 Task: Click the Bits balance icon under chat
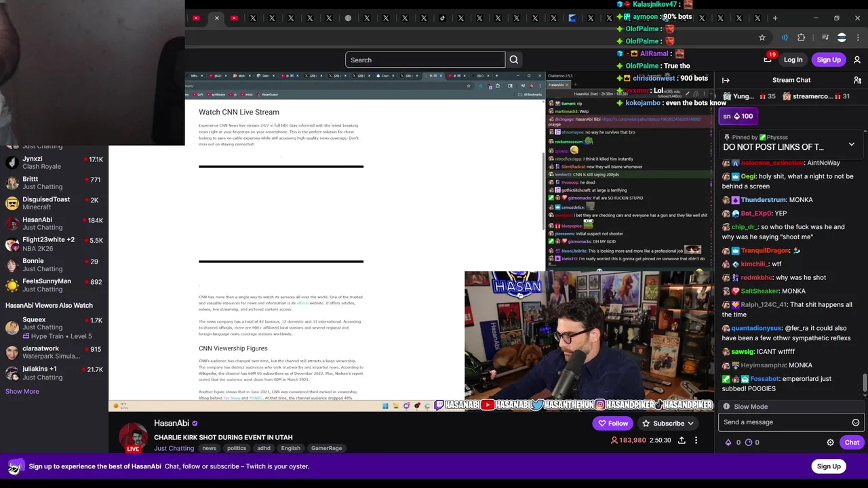click(x=728, y=443)
